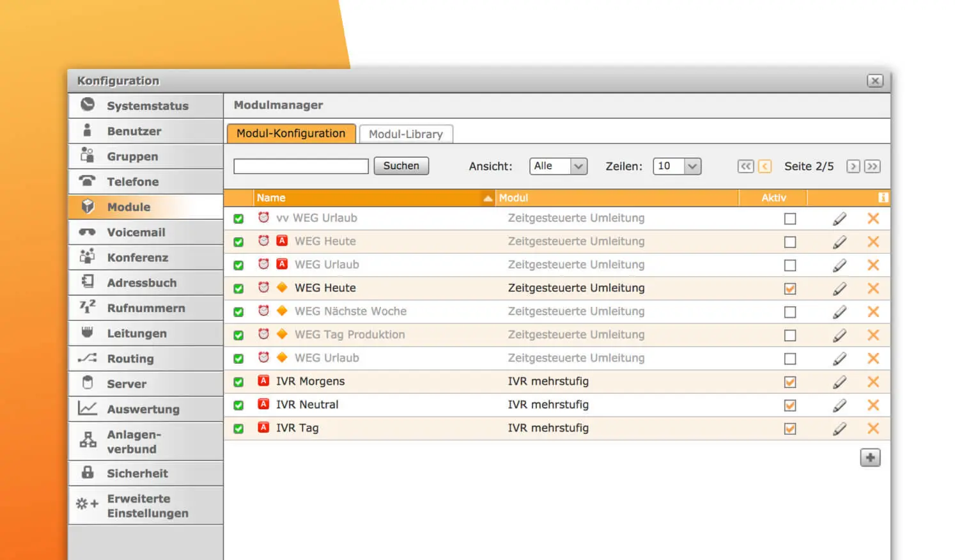
Task: Delete the vv WEG Urlaub module
Action: 873,219
